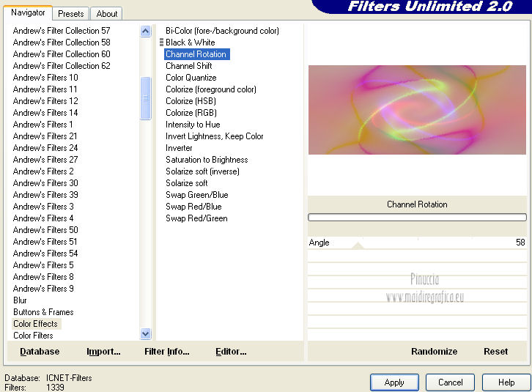Screen dimensions: 532x392
Task: Select Invert Lightness, Keep Color
Action: (215, 136)
